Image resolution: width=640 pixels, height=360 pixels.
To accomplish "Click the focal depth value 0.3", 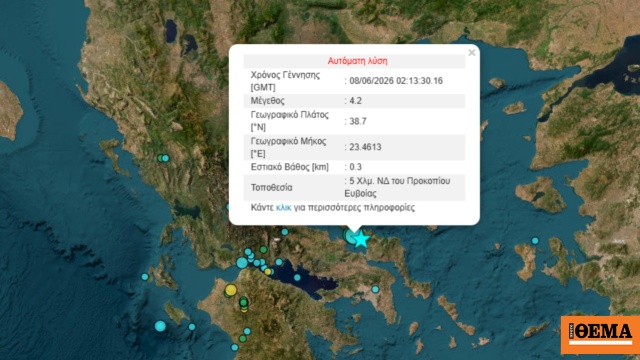I will tap(355, 167).
